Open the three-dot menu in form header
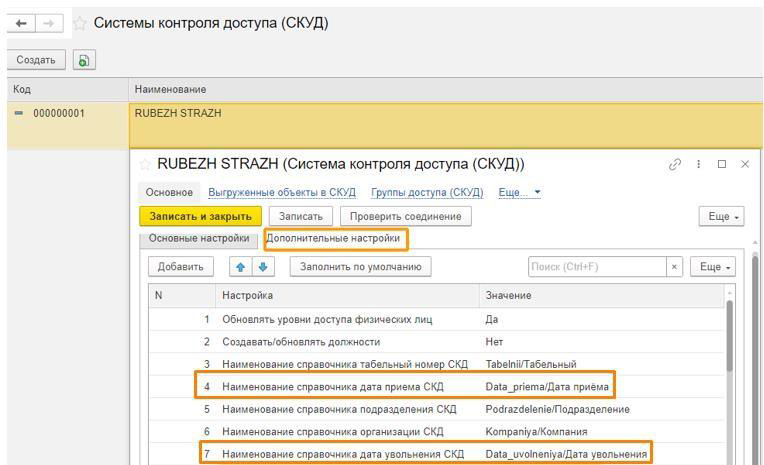This screenshot has width=764, height=465. coord(698,165)
